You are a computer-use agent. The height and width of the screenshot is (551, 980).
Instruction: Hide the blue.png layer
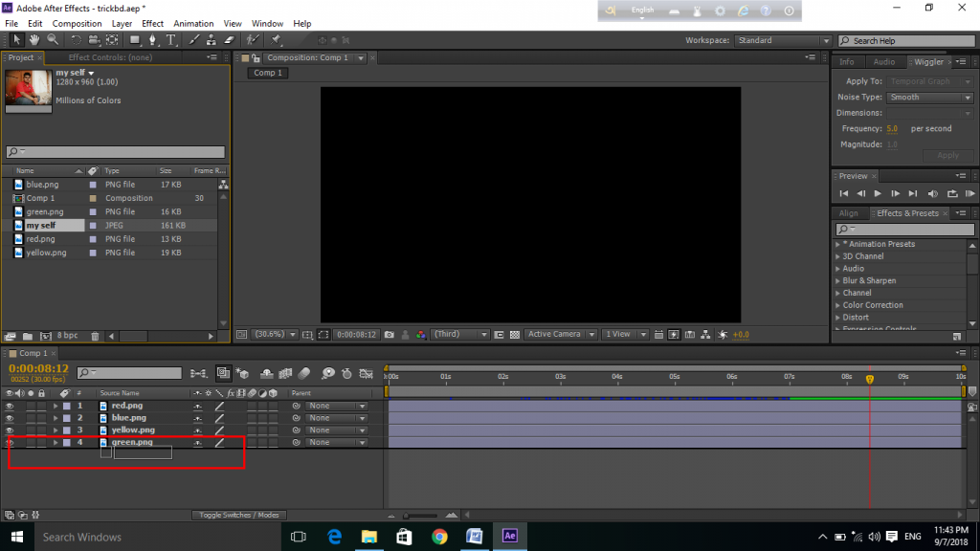point(10,418)
